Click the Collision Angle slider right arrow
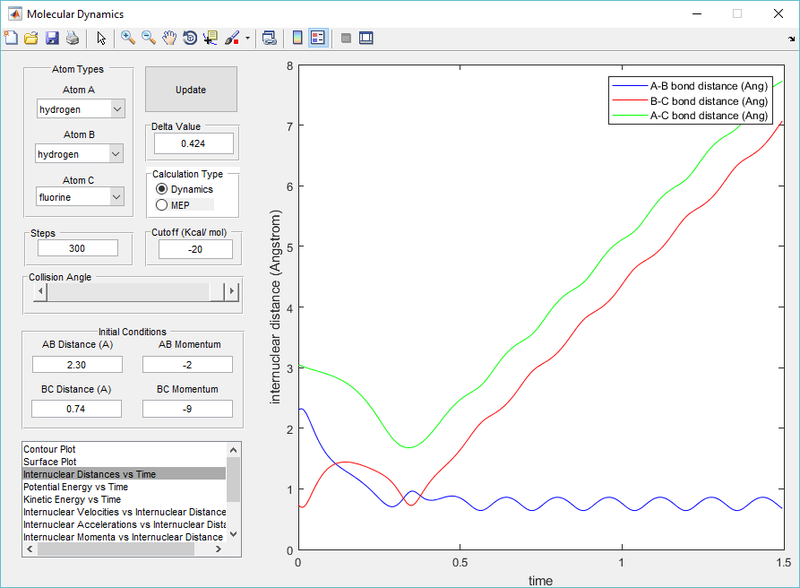 [x=231, y=291]
